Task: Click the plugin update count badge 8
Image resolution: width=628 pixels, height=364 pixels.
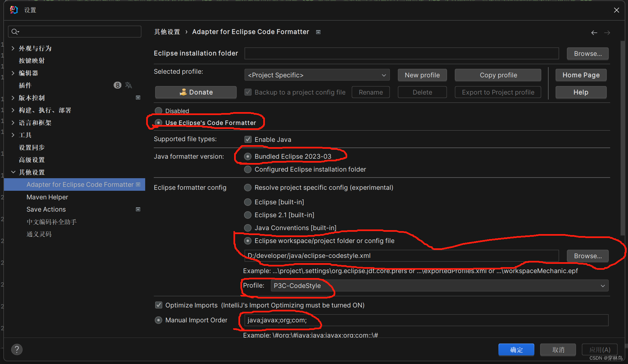Action: pyautogui.click(x=117, y=85)
